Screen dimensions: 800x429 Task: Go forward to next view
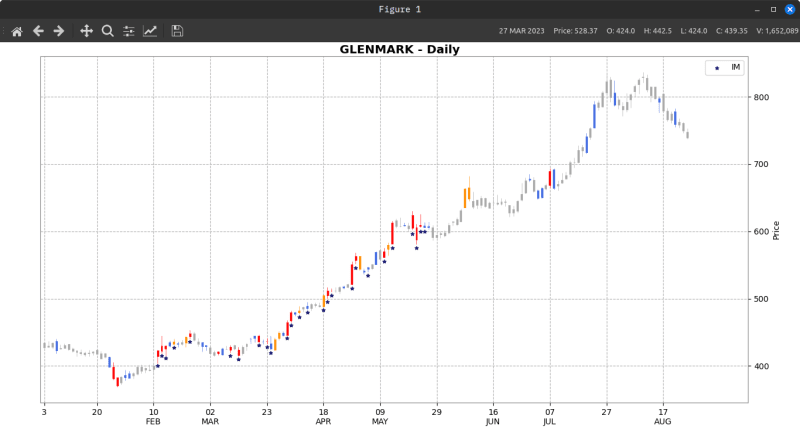coord(59,31)
